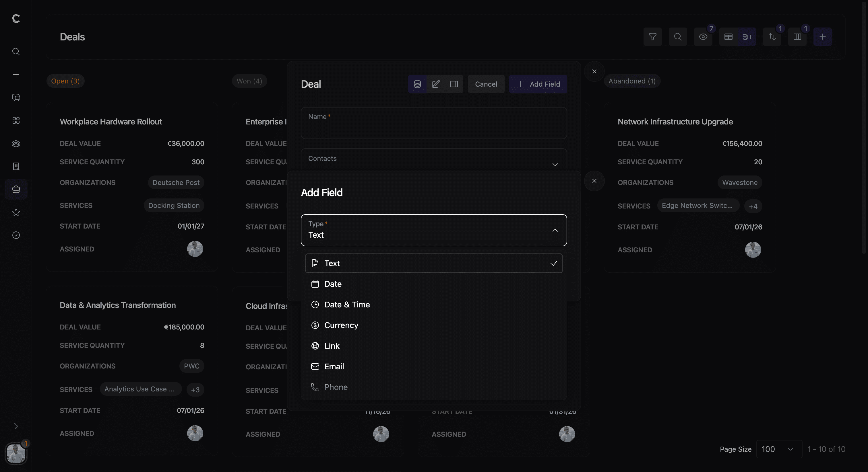Open the chat messages sidebar icon

[16, 97]
